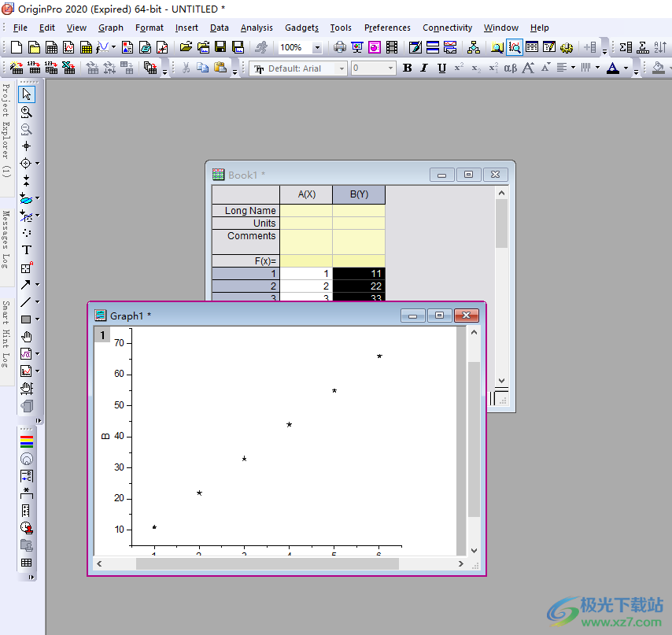This screenshot has width=672, height=635.
Task: Activate the Text tool
Action: (x=27, y=249)
